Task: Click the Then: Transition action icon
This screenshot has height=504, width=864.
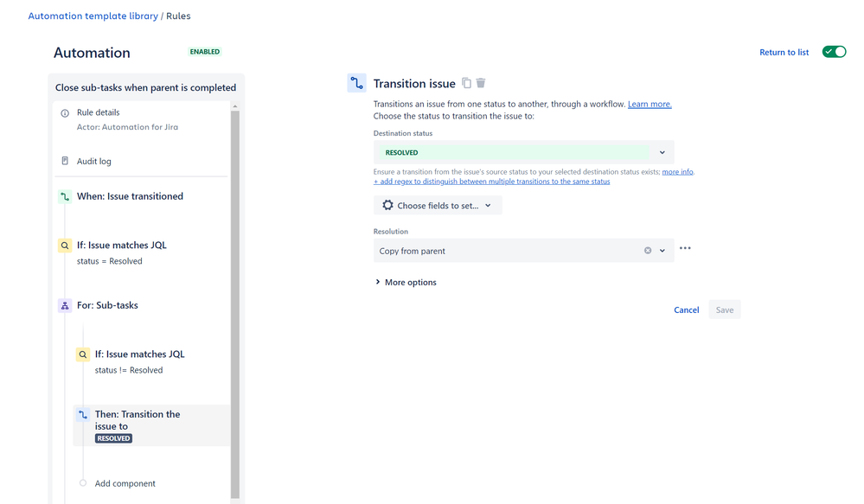Action: 83,415
